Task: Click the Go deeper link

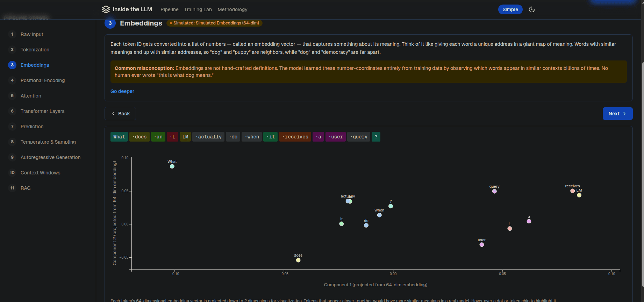Action: tap(122, 91)
